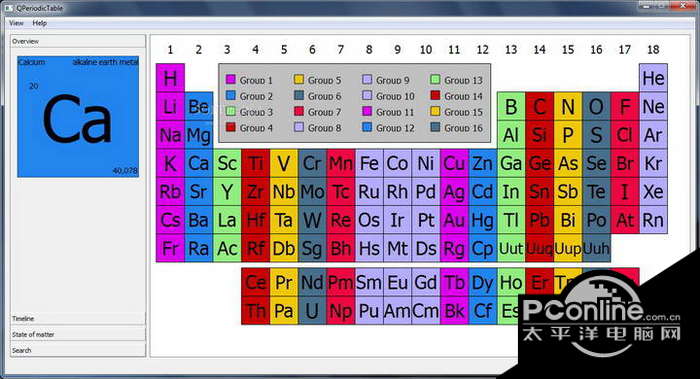
Task: Pick the Vanadium (V) element cell
Action: 284,163
